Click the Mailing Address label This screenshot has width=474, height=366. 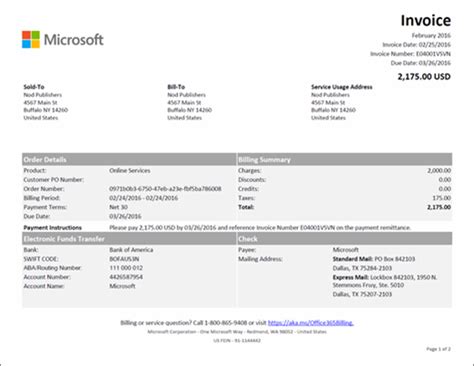(x=260, y=259)
